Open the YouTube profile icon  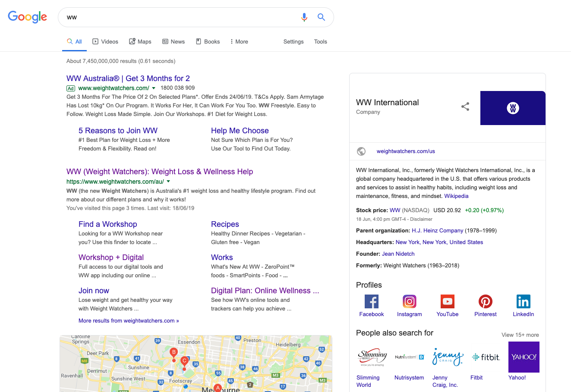pyautogui.click(x=447, y=301)
